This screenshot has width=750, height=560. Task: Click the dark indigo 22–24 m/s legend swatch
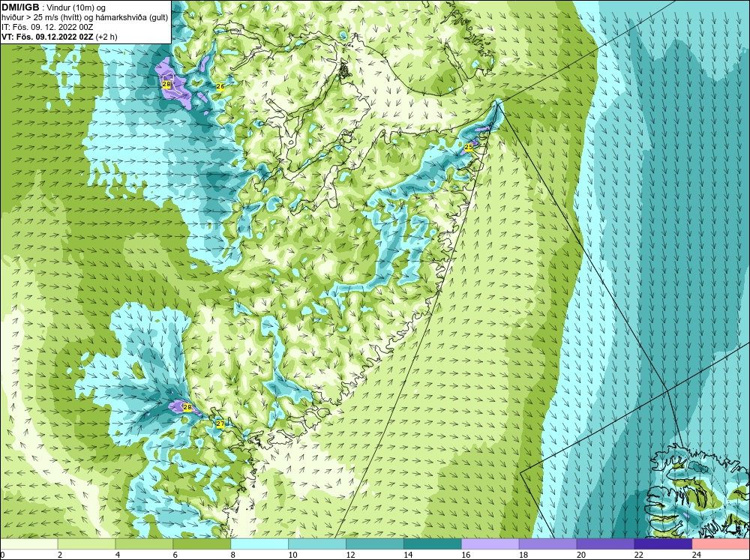(664, 544)
